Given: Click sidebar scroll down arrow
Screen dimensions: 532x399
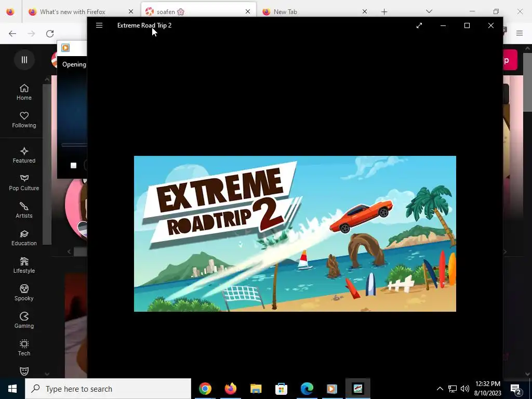Looking at the screenshot, I should click(x=47, y=374).
